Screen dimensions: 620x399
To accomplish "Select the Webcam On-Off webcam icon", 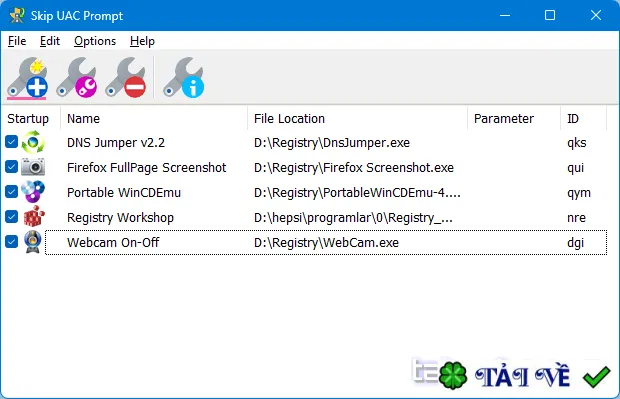I will click(x=33, y=242).
